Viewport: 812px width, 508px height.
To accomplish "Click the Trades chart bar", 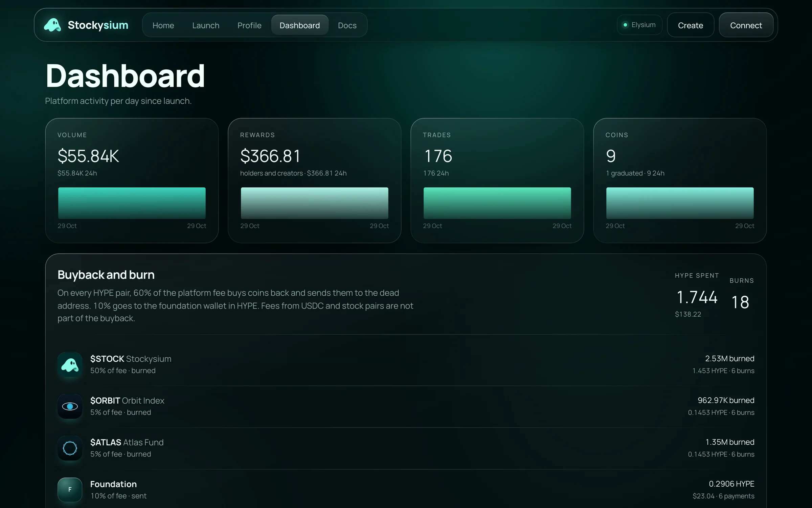I will coord(497,203).
